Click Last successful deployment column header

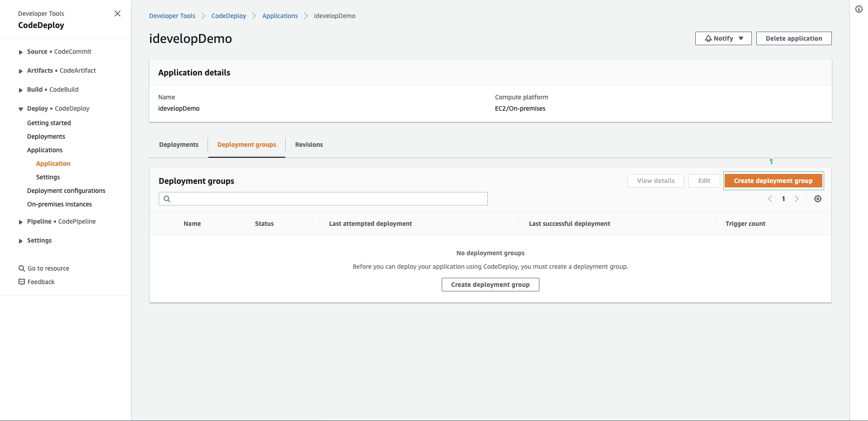point(570,224)
